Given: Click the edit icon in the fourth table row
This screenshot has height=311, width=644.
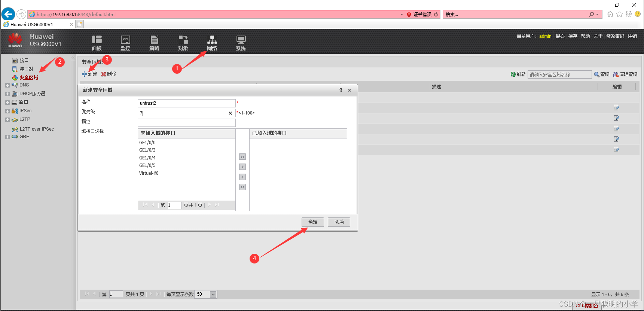Looking at the screenshot, I should click(x=616, y=139).
